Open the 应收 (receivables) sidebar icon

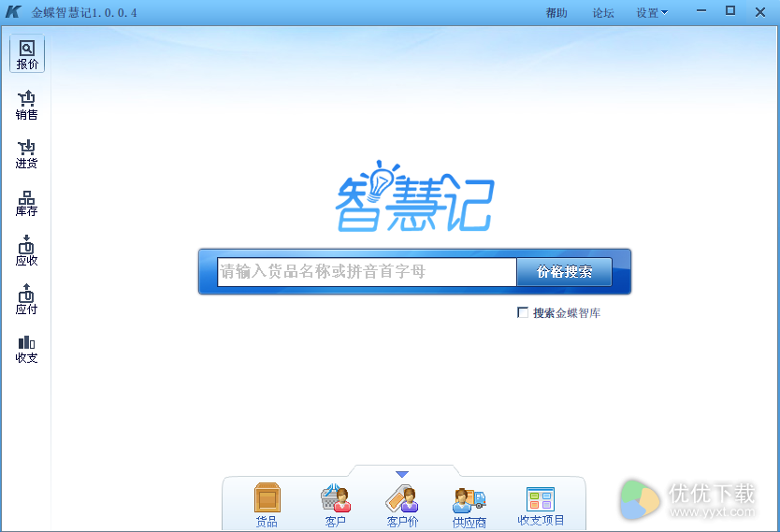point(27,252)
